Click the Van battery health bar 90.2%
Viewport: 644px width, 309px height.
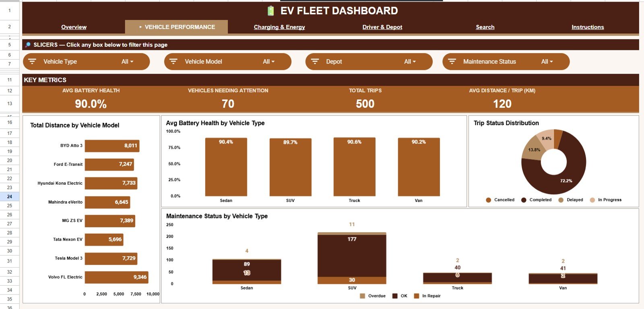pos(419,167)
